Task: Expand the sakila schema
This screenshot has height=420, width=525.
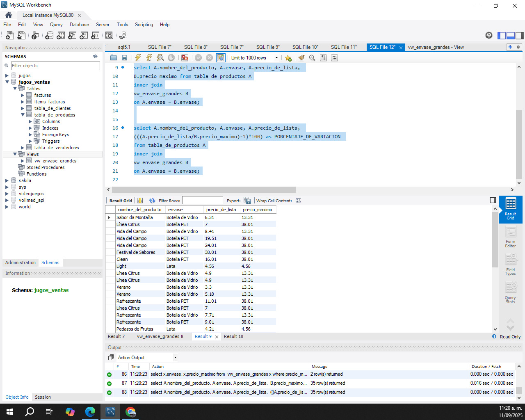Action: [x=7, y=180]
